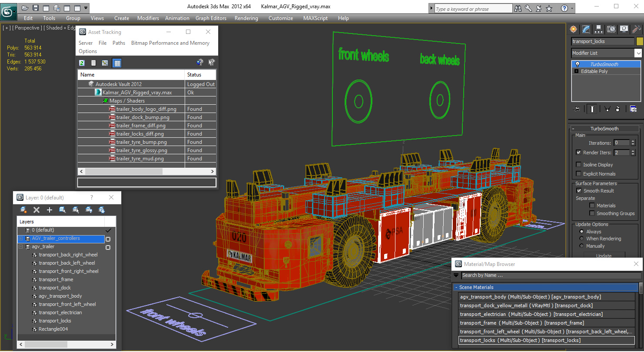
Task: Click Remove Modifier trash icon in stack
Action: [618, 109]
